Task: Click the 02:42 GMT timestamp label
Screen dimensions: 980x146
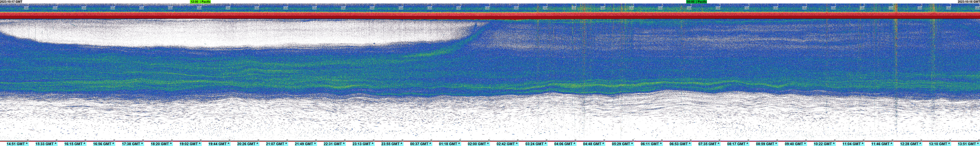Action: [x=507, y=144]
